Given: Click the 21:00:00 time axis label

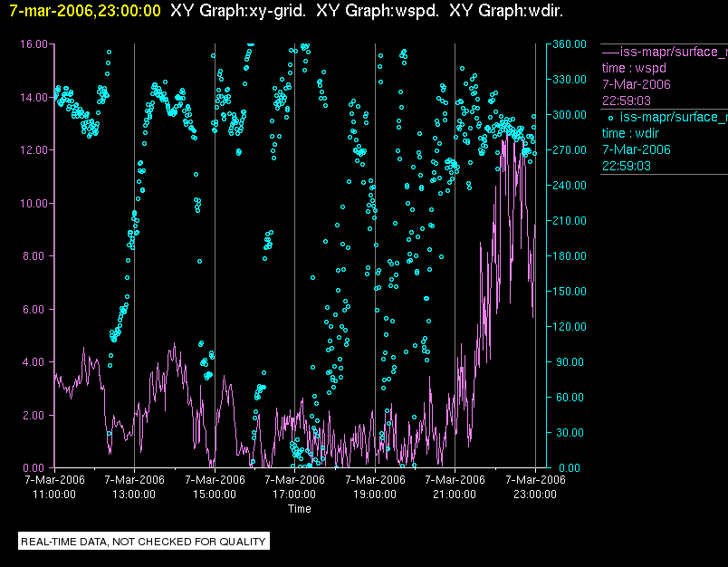Looking at the screenshot, I should click(455, 495).
